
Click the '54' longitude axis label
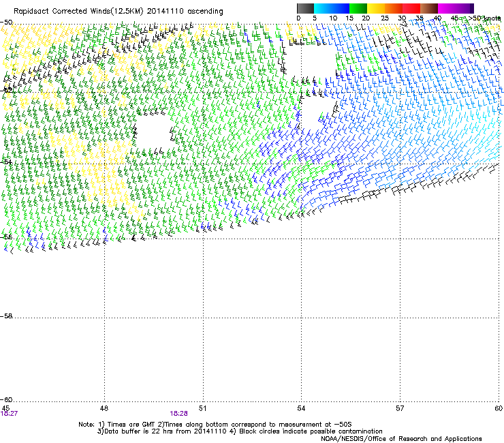tap(301, 408)
